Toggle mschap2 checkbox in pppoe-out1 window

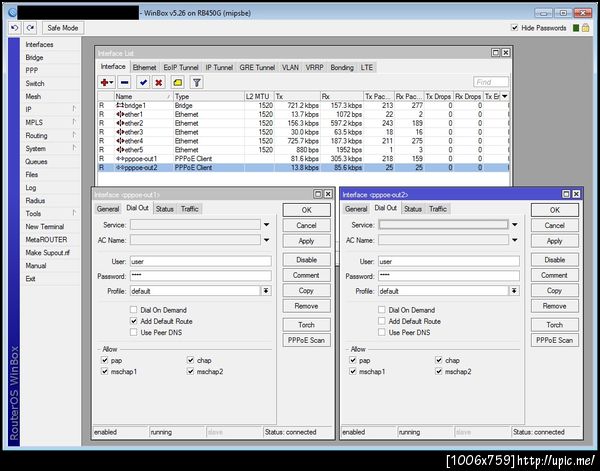191,371
